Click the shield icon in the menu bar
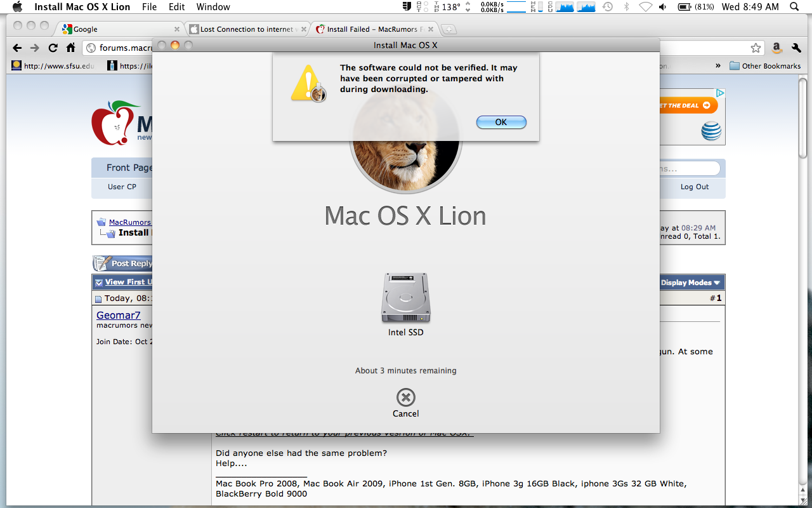The height and width of the screenshot is (508, 812). coord(407,7)
